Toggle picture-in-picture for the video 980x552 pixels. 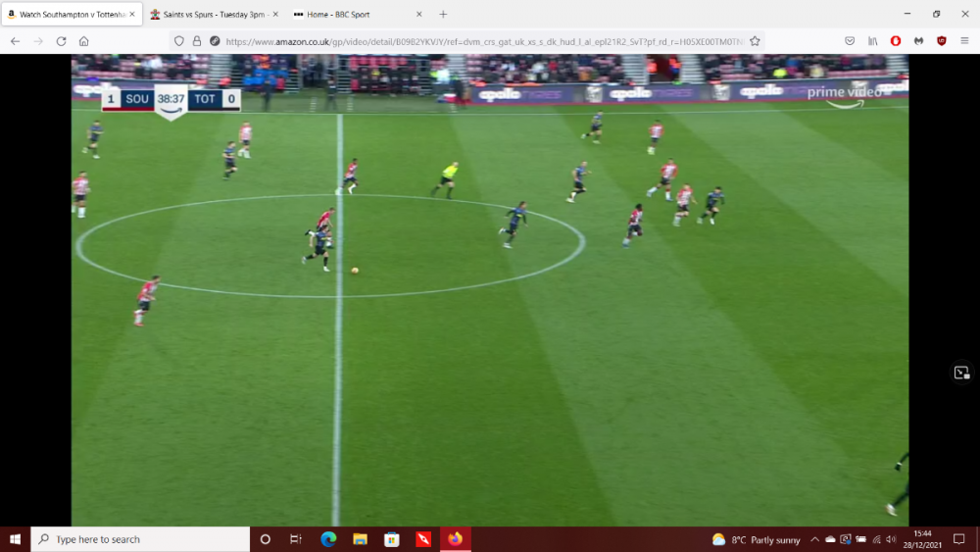(x=961, y=373)
